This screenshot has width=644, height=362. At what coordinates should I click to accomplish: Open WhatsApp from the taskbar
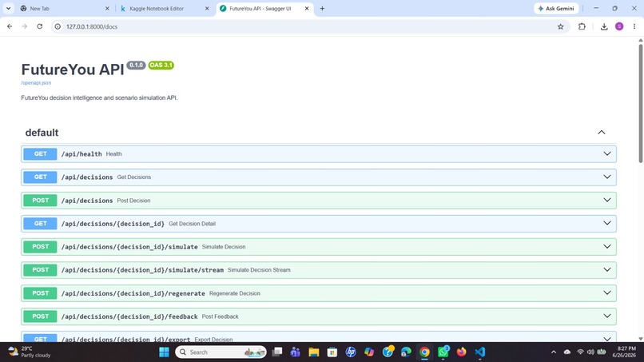(x=443, y=352)
